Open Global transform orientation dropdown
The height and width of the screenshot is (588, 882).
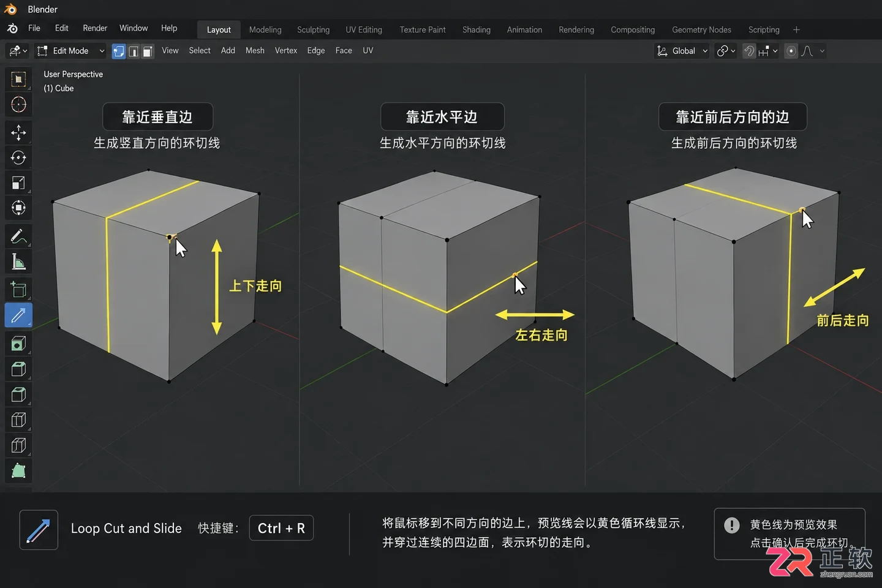point(682,51)
